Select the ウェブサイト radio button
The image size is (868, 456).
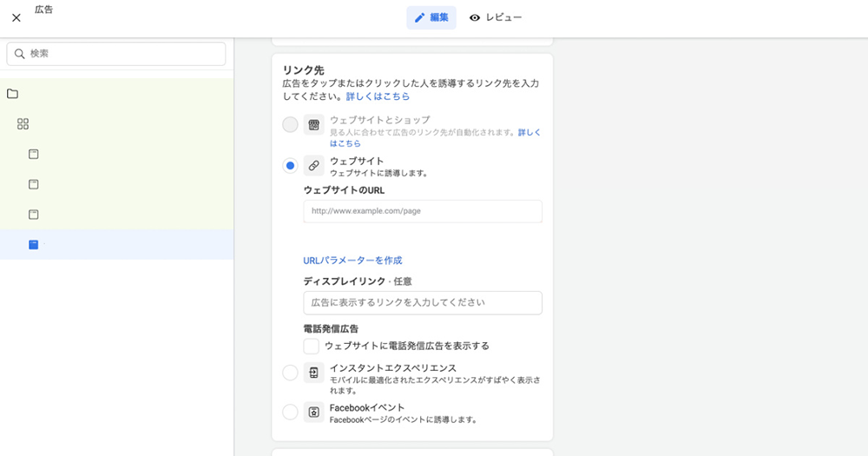pyautogui.click(x=290, y=166)
